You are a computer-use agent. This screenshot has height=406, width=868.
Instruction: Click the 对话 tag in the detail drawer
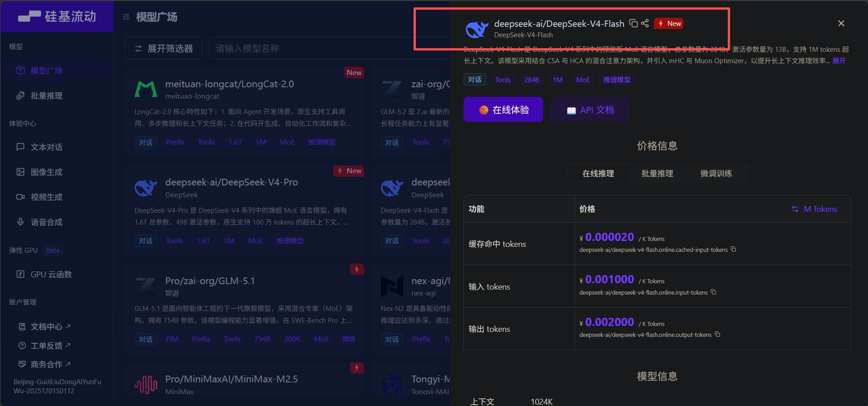pos(475,80)
